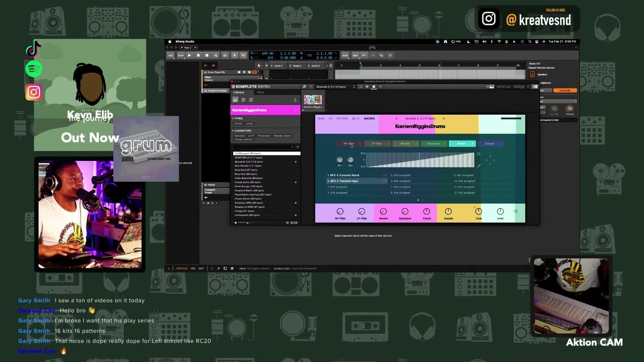Toggle favorites star filter beside search field

[297, 147]
